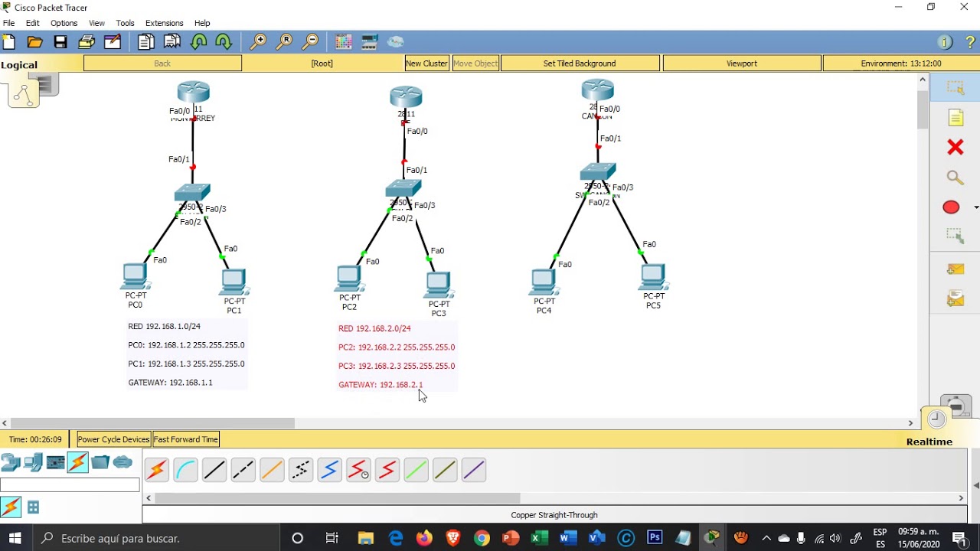Screen dimensions: 980x551
Task: Click Add Complex PDU envelope
Action: click(955, 298)
